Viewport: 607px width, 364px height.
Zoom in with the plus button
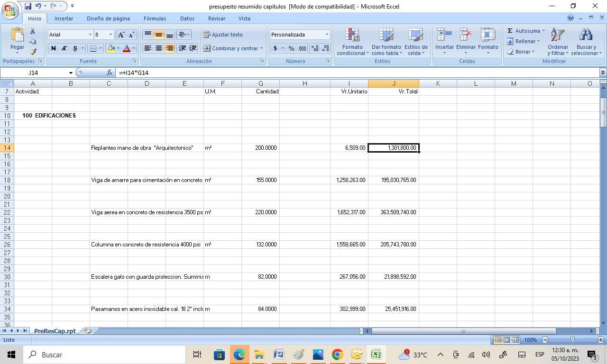coord(601,340)
